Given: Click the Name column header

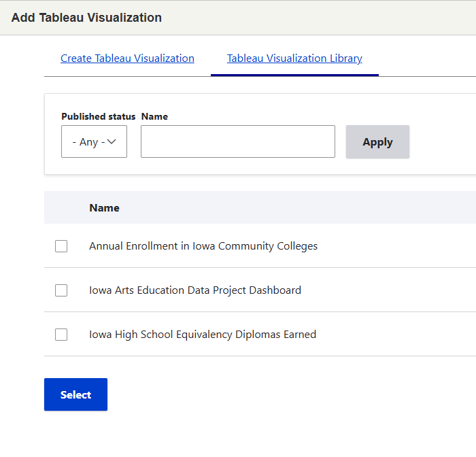Looking at the screenshot, I should [104, 208].
